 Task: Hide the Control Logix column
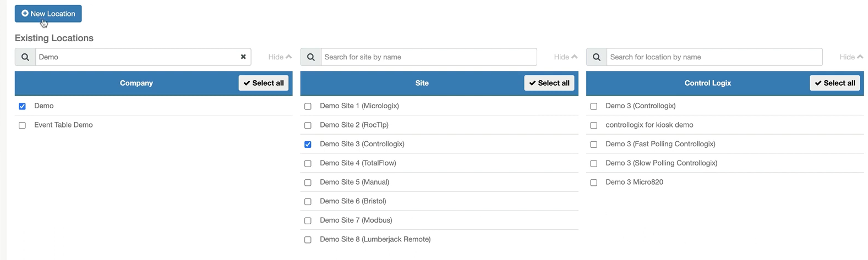coord(851,57)
